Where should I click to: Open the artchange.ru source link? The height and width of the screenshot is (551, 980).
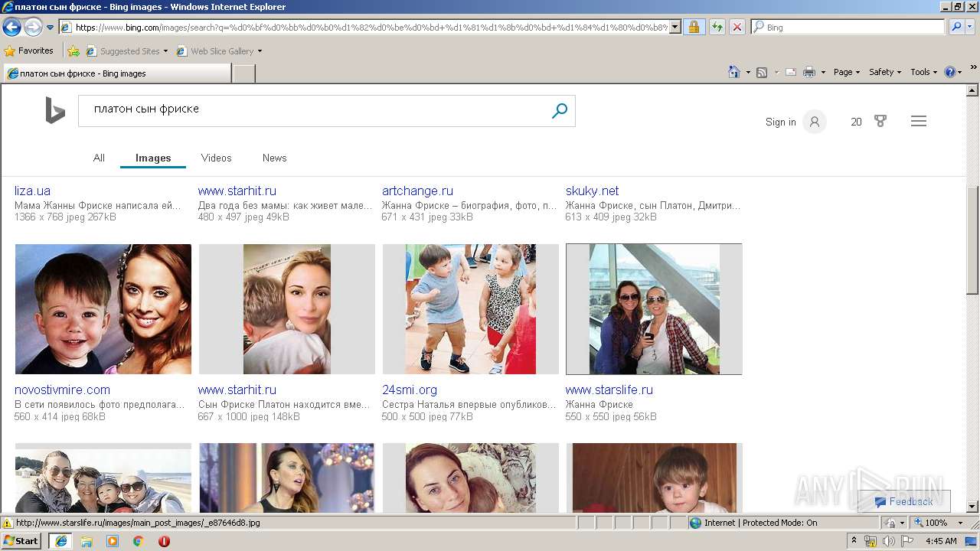click(417, 191)
